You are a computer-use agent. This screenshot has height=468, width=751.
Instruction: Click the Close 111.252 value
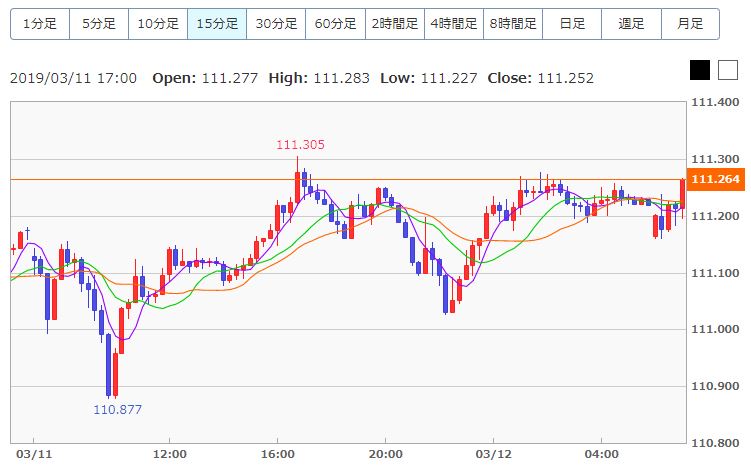point(566,78)
